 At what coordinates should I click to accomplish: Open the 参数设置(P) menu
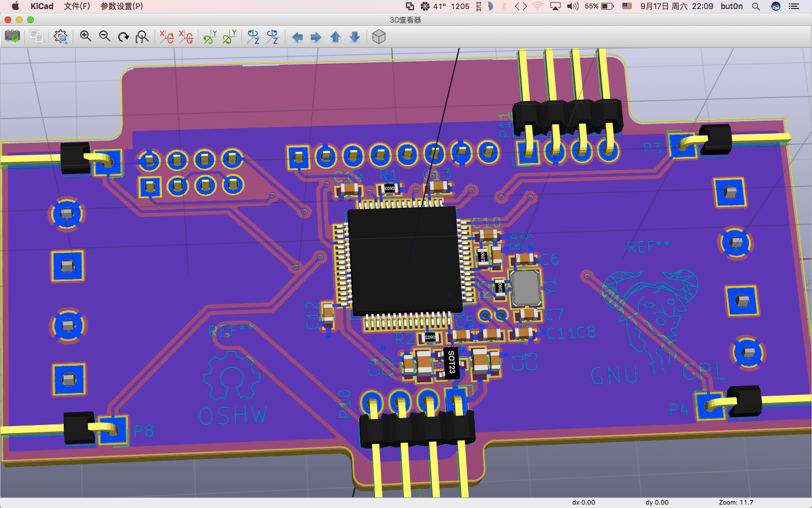tap(122, 6)
